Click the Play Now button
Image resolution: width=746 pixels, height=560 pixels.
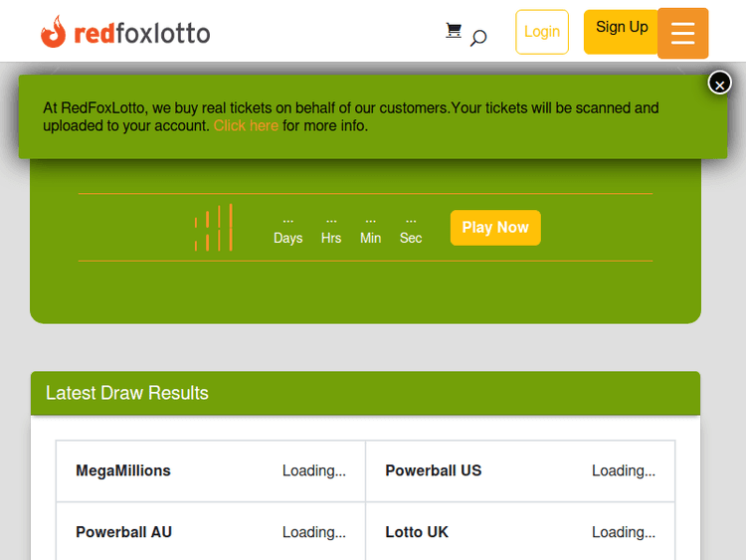(x=495, y=228)
